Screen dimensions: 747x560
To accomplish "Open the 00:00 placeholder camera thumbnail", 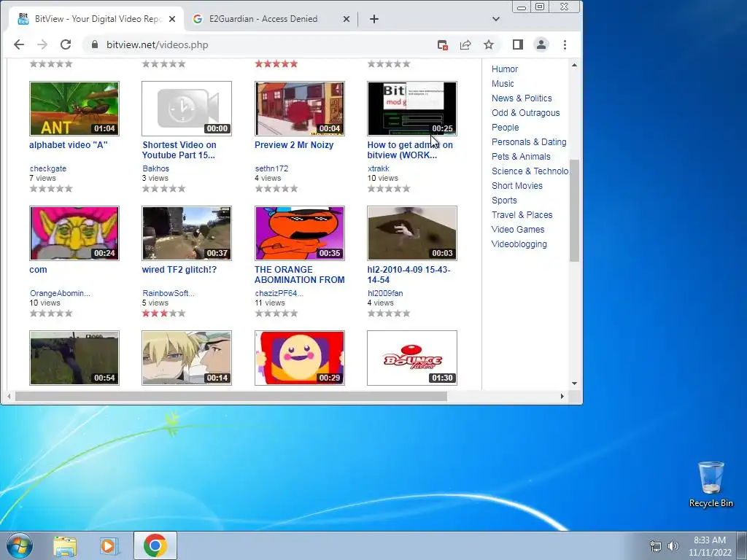I will [x=187, y=109].
